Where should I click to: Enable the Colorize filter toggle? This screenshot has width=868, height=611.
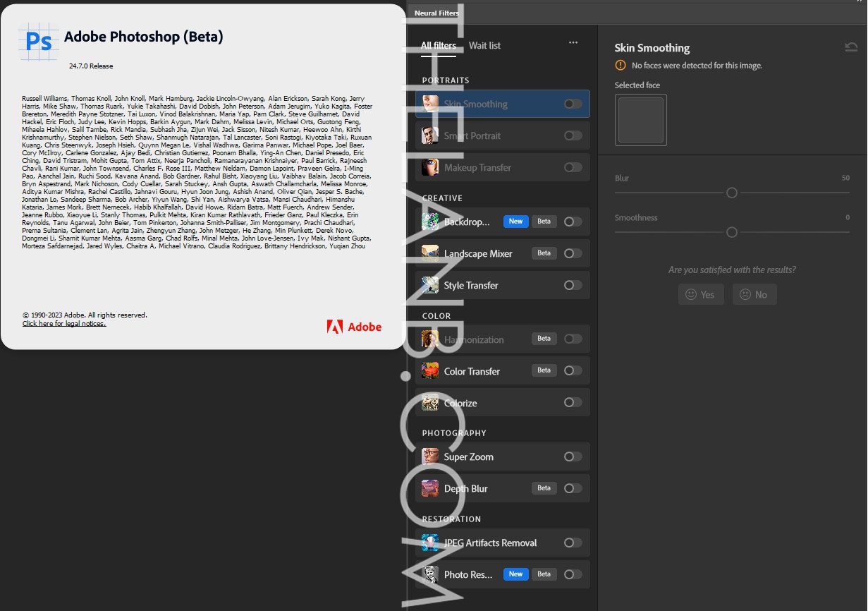coord(573,402)
